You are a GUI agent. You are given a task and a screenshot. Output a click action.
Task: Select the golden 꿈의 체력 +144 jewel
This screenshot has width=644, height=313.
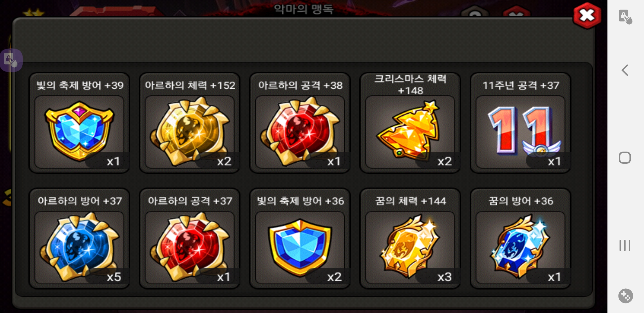point(410,248)
